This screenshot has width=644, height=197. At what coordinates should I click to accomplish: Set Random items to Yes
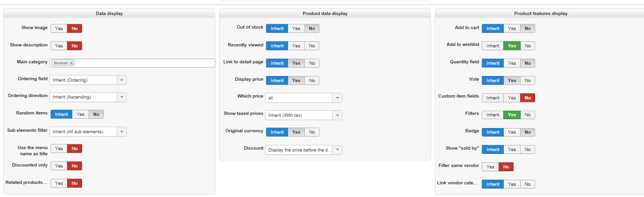[x=80, y=114]
